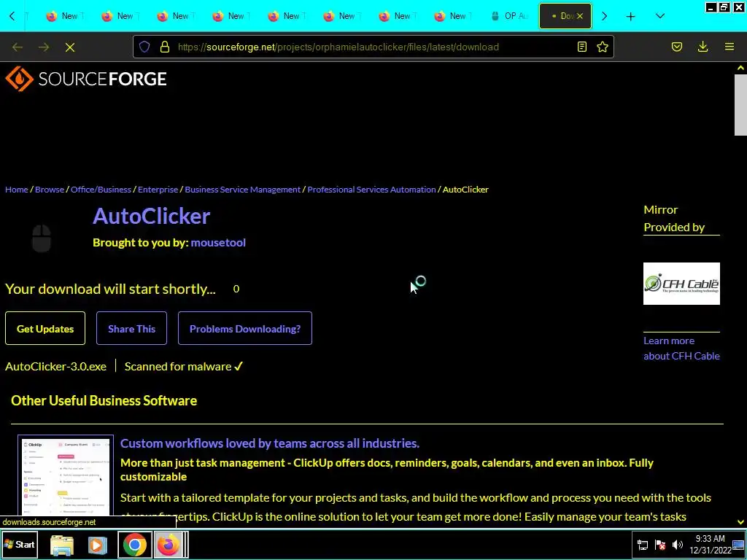The image size is (747, 560).
Task: Expand the list all tabs chevron
Action: (x=659, y=16)
